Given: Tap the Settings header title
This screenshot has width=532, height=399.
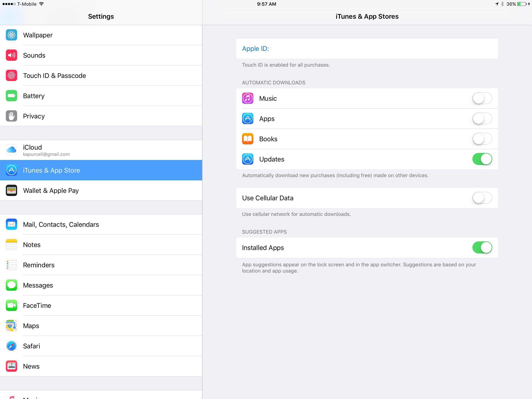Looking at the screenshot, I should coord(101,16).
